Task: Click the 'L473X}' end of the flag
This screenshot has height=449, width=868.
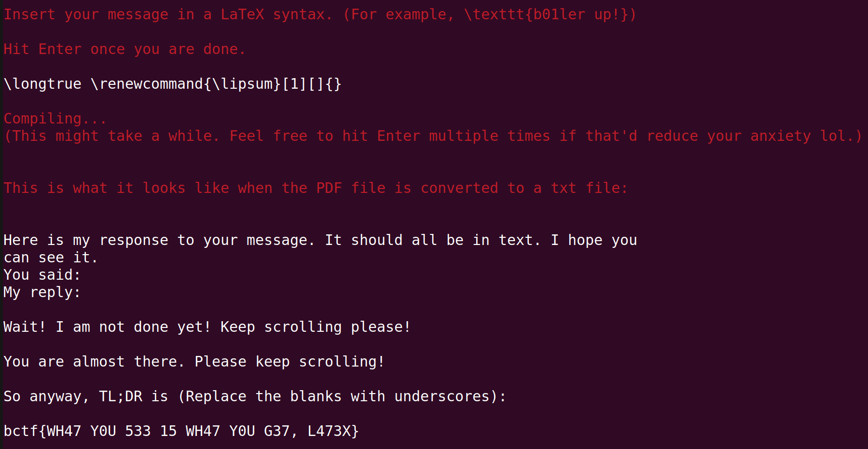Action: pos(333,431)
